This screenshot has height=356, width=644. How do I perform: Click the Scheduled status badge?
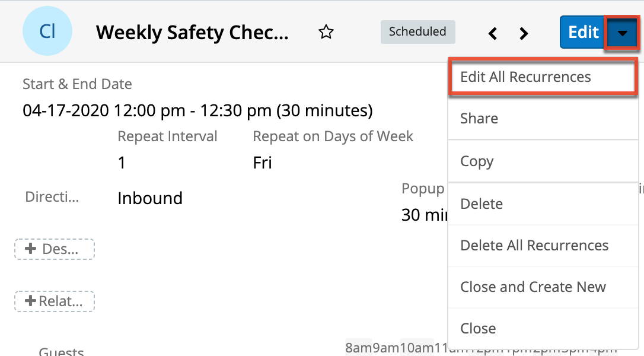[x=417, y=32]
